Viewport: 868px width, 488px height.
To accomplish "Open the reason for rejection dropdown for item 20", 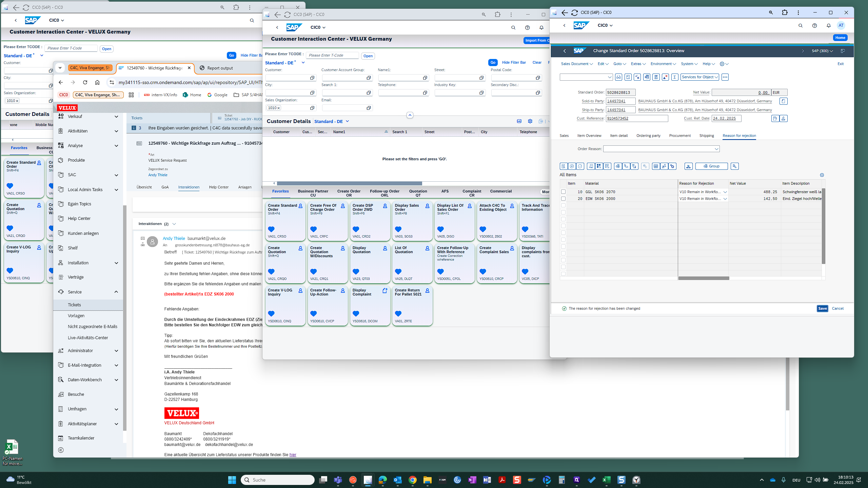I will 725,199.
